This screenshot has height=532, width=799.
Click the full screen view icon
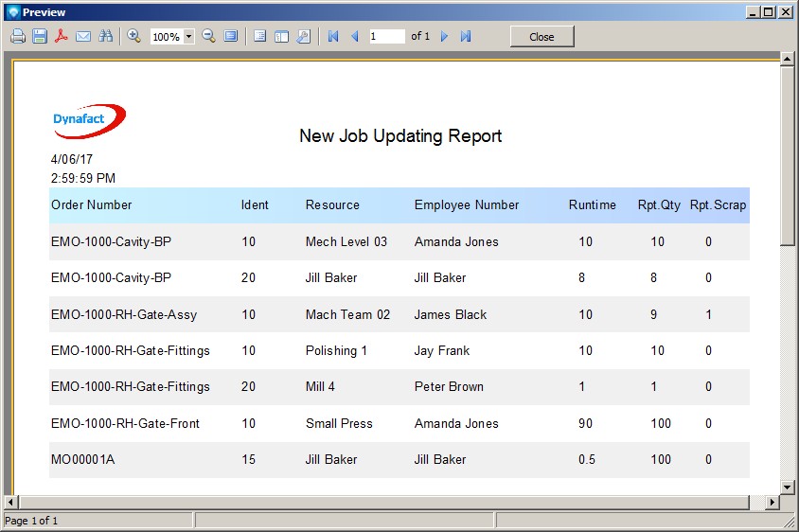coord(231,36)
